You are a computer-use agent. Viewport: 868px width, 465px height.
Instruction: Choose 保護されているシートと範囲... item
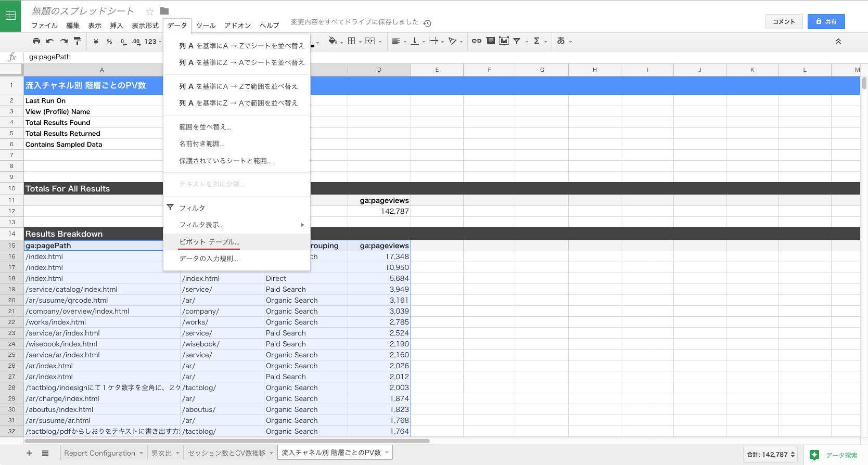tap(237, 161)
